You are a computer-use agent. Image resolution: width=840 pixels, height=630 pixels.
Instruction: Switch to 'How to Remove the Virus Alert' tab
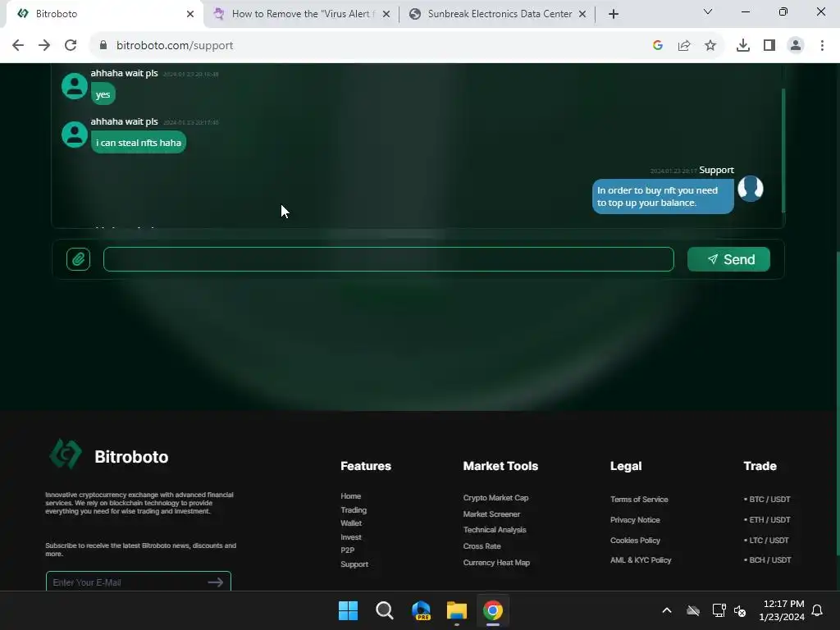(303, 14)
